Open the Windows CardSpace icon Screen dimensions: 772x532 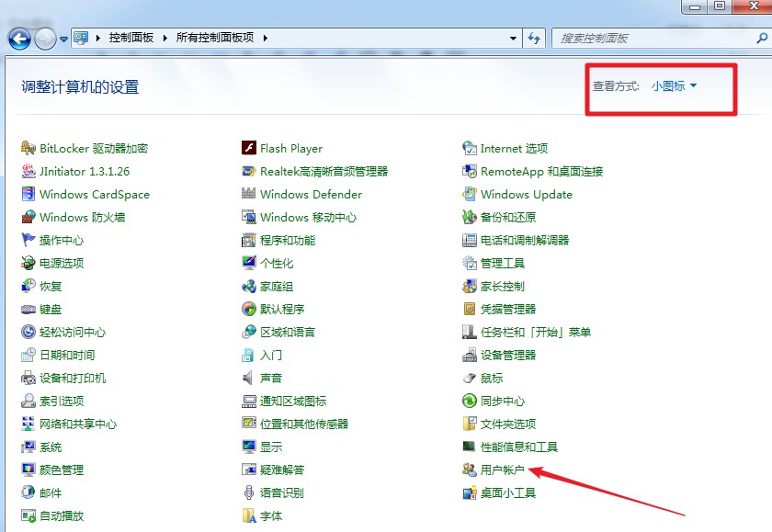point(28,194)
